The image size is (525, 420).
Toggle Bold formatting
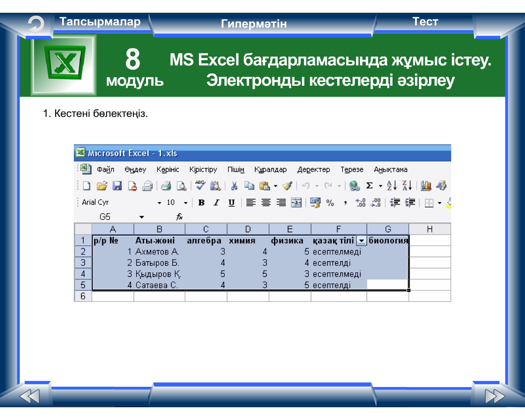(x=201, y=203)
